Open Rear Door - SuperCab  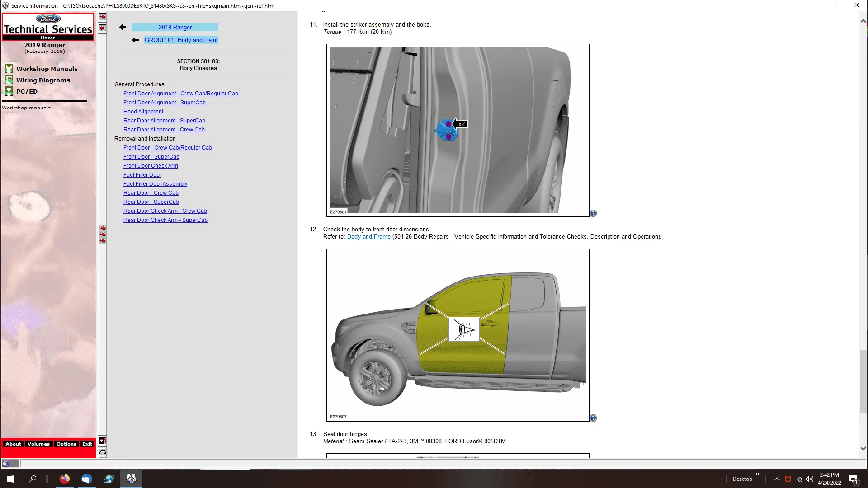tap(151, 202)
